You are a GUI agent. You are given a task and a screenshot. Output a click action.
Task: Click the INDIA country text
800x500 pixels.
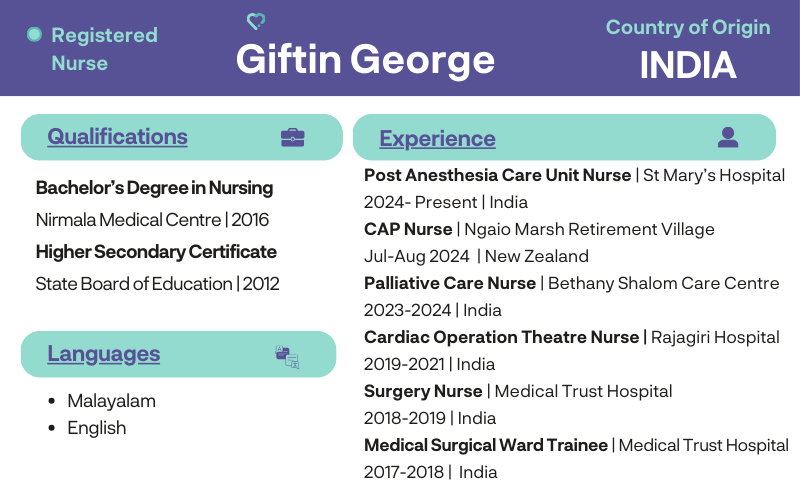(688, 66)
